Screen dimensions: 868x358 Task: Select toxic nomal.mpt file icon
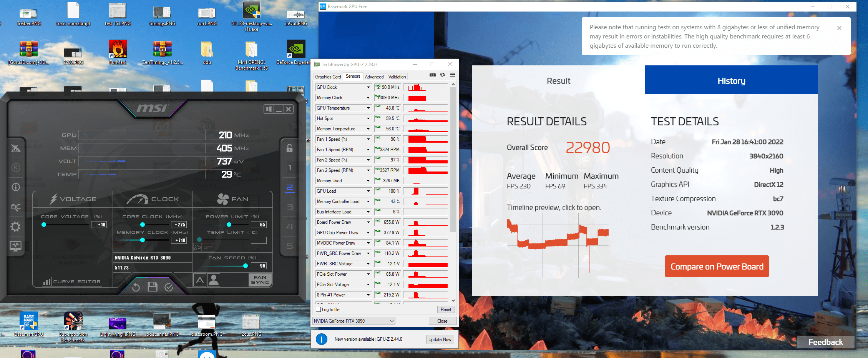(x=73, y=13)
